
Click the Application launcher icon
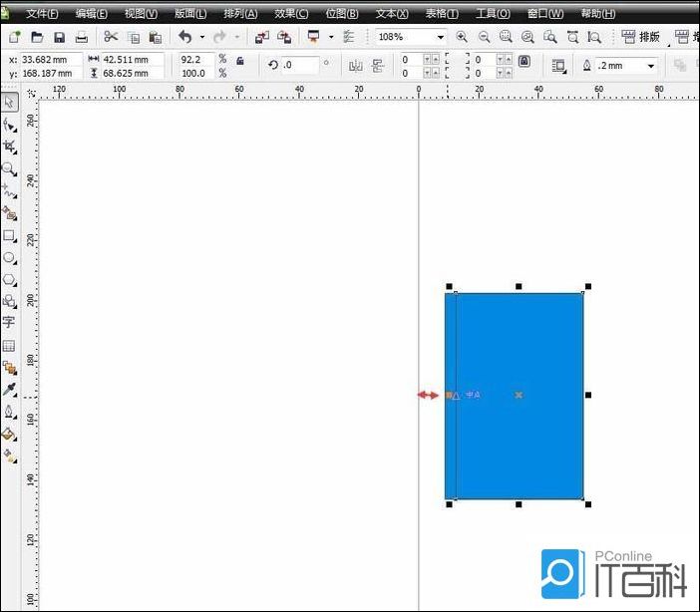(x=314, y=37)
